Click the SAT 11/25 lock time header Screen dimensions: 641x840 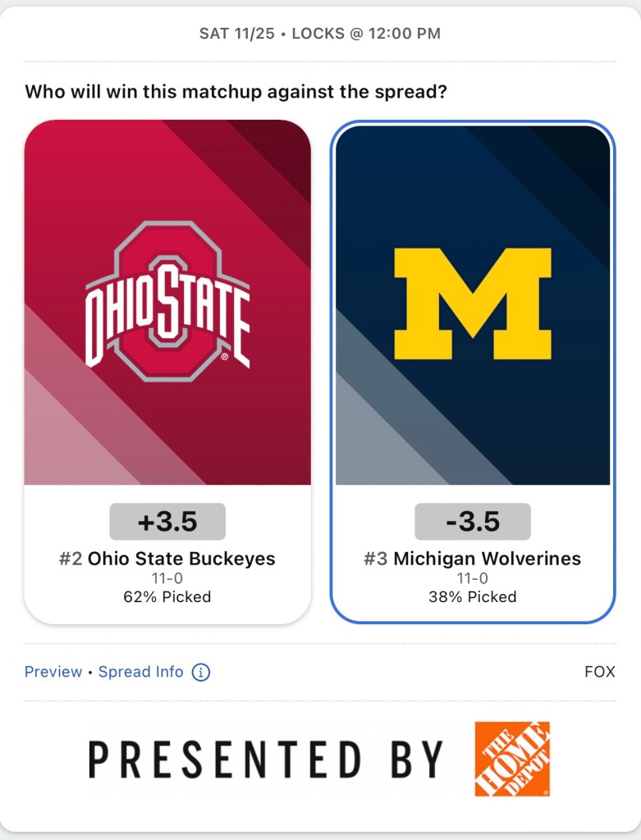pos(320,34)
